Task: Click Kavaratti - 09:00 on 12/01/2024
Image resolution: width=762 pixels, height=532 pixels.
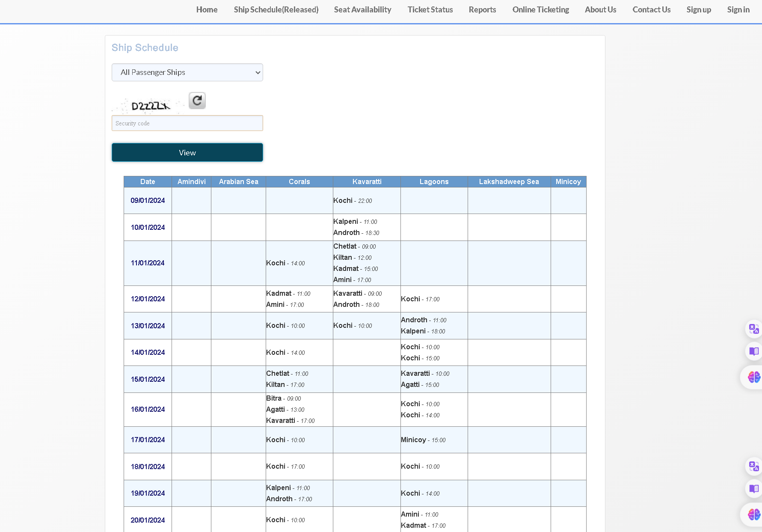Action: coord(357,293)
